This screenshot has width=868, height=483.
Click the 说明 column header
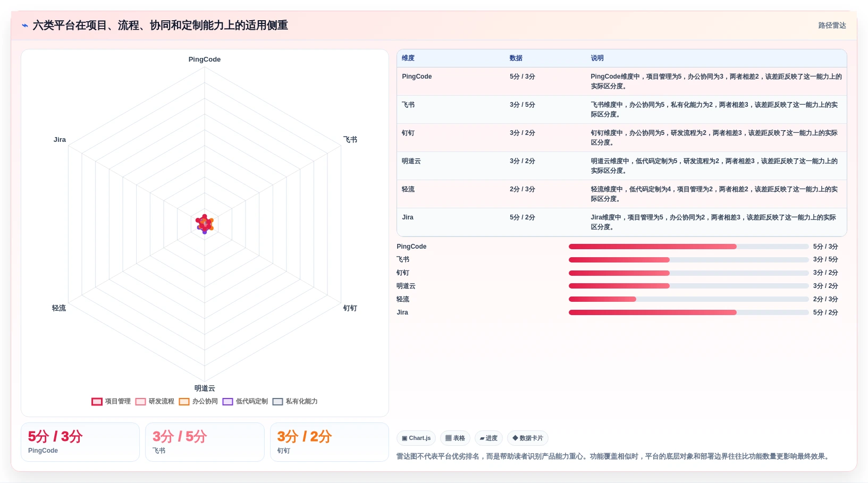(x=597, y=58)
